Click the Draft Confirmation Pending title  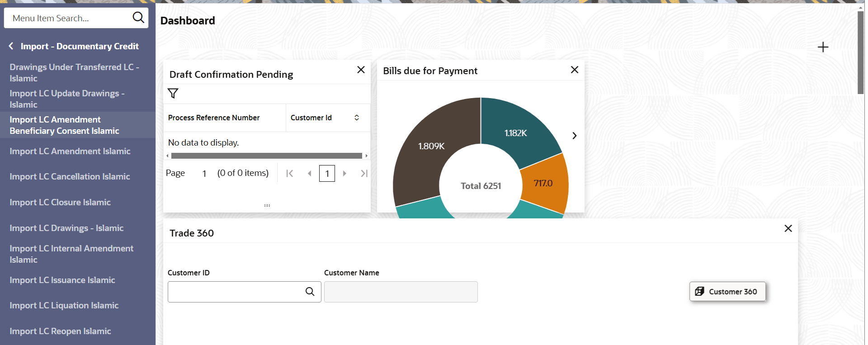click(231, 75)
